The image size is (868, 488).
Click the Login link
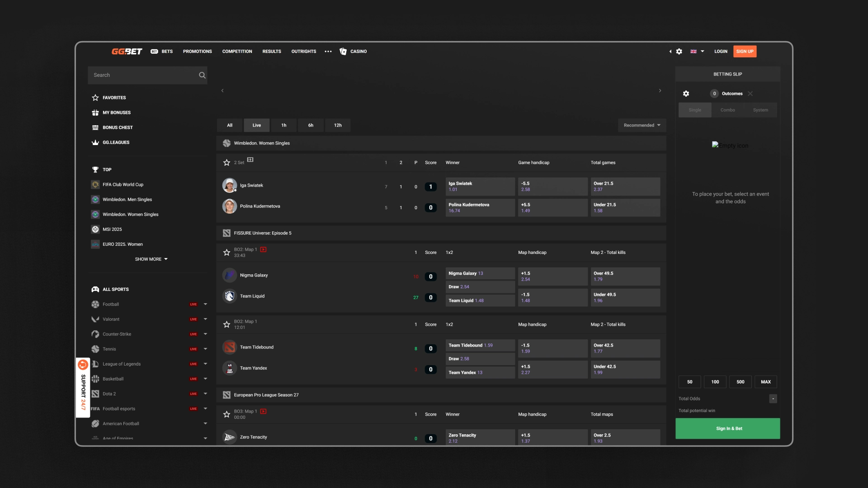(x=721, y=52)
